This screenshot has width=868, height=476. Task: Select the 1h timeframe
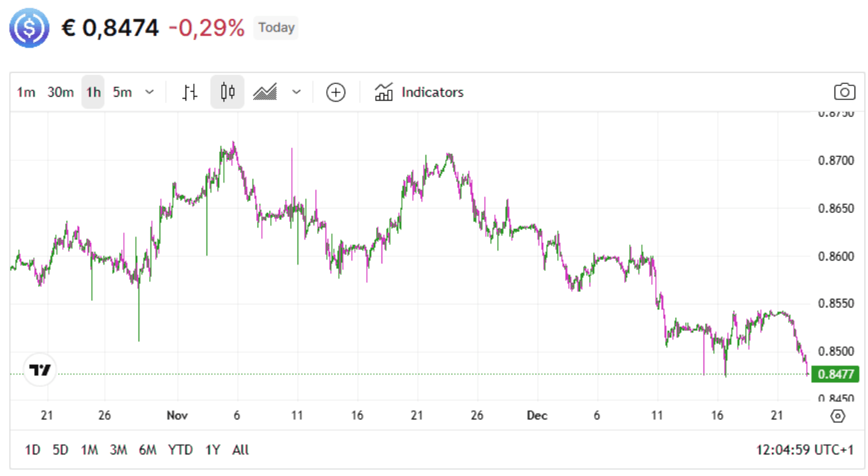93,92
